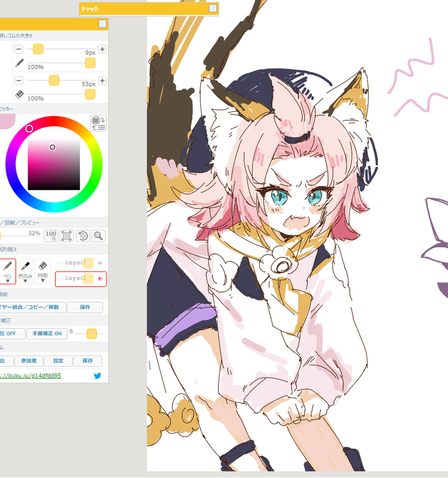Click the pink arrow next to Layer2
This screenshot has height=478, width=448.
[x=100, y=278]
